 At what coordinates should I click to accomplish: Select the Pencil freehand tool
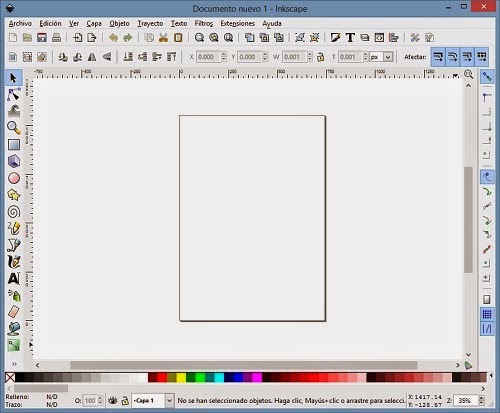[x=14, y=228]
